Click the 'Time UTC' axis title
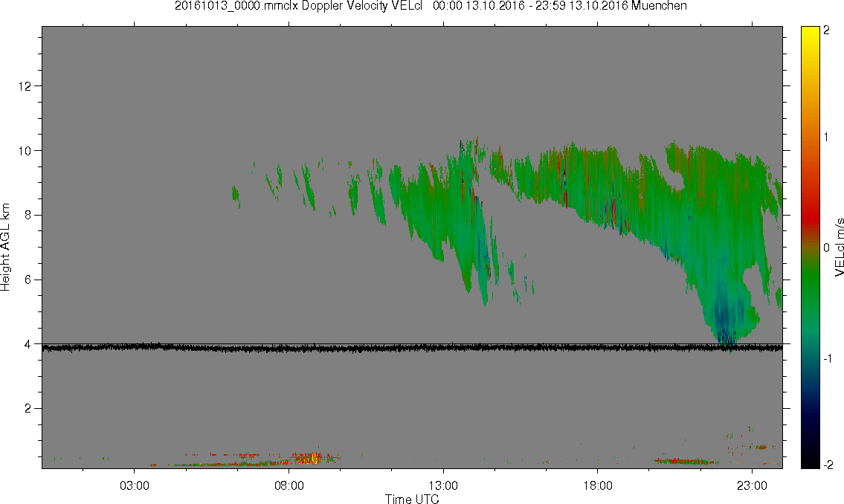The height and width of the screenshot is (504, 844). pyautogui.click(x=412, y=499)
